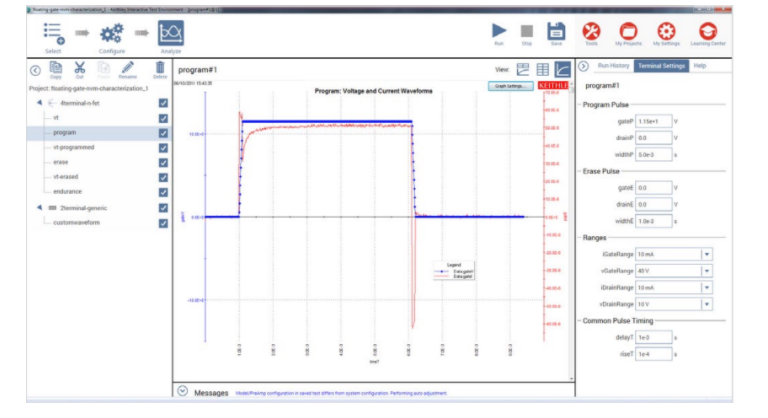
Task: Click the graph Legend box
Action: click(454, 271)
